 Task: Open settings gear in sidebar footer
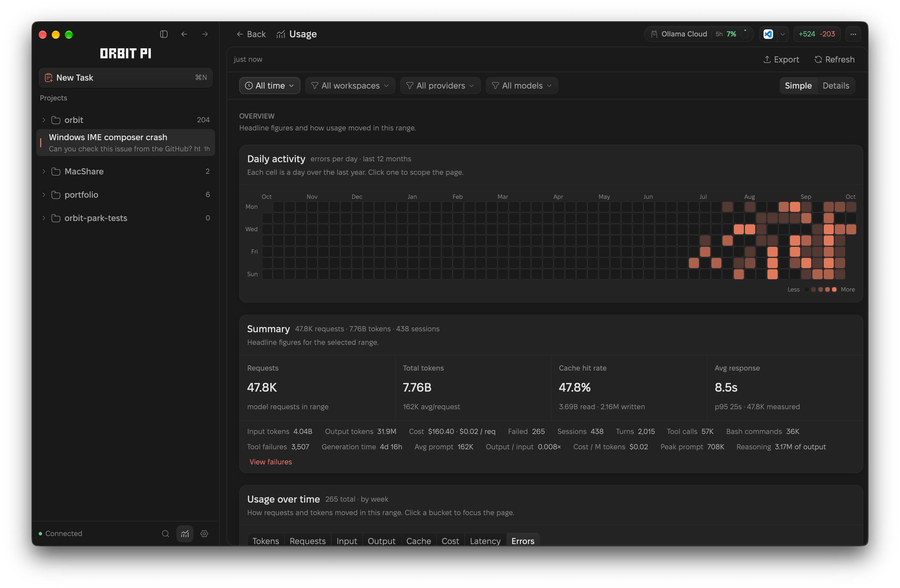tap(204, 534)
